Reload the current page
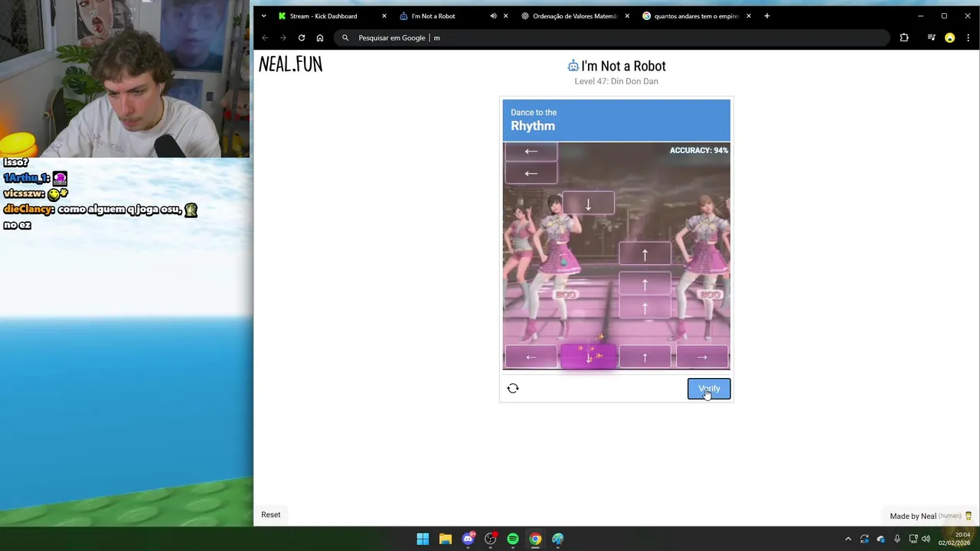The height and width of the screenshot is (551, 980). [302, 37]
